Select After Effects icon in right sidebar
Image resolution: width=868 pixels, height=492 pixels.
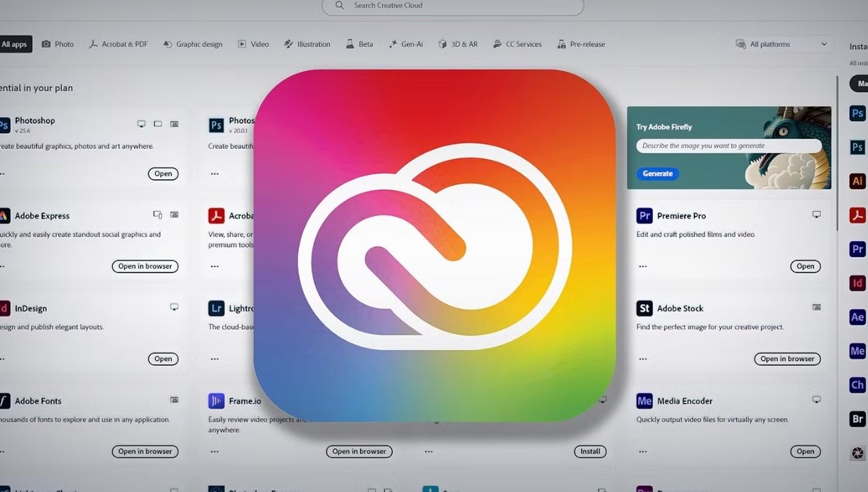(857, 317)
